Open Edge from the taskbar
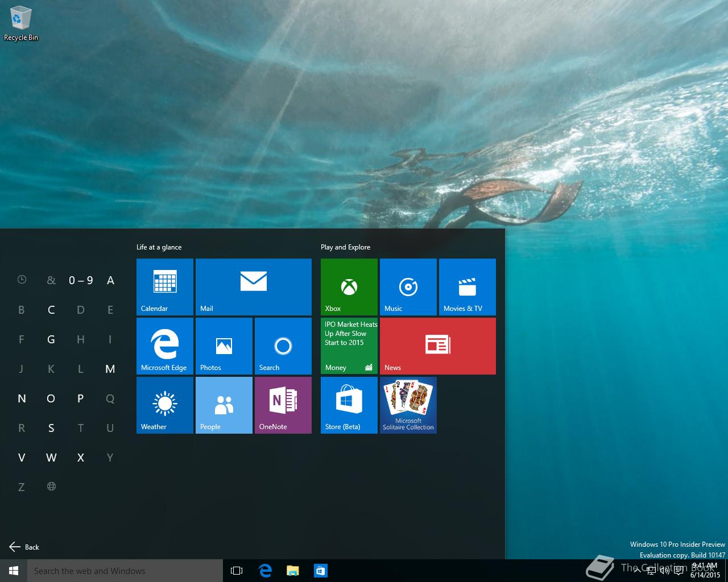Screen dimensions: 728x582 coord(265,571)
